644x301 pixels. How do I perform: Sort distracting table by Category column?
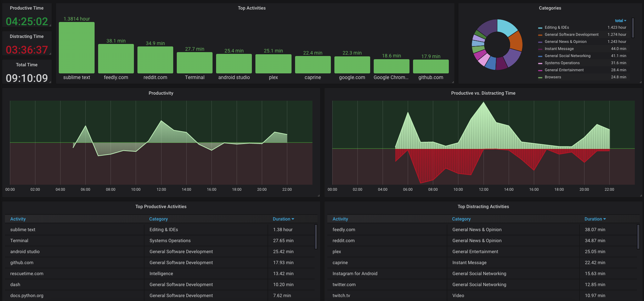click(461, 219)
